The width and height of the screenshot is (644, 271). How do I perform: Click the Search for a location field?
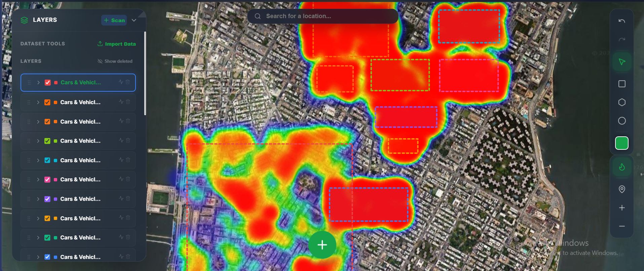click(x=323, y=16)
